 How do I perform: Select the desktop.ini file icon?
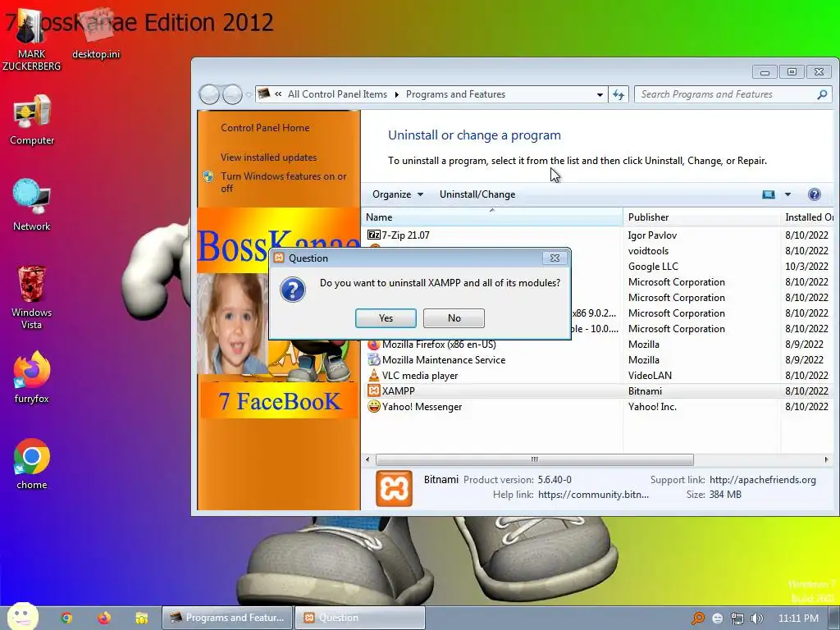coord(97,33)
